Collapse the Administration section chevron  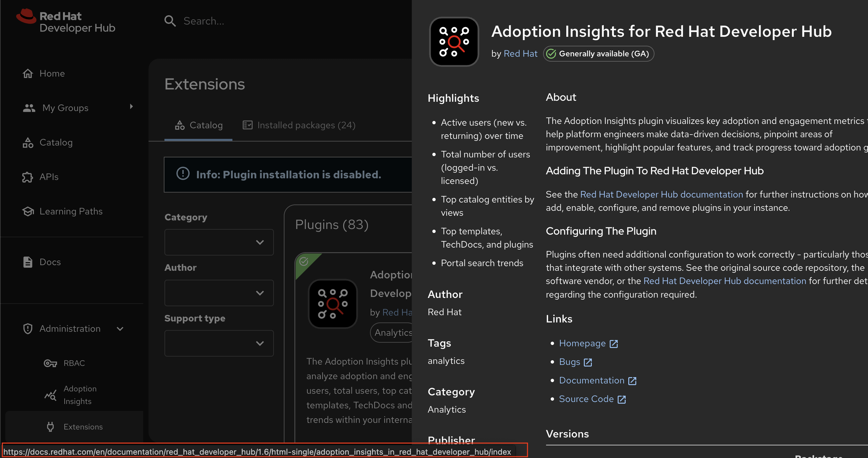tap(120, 329)
